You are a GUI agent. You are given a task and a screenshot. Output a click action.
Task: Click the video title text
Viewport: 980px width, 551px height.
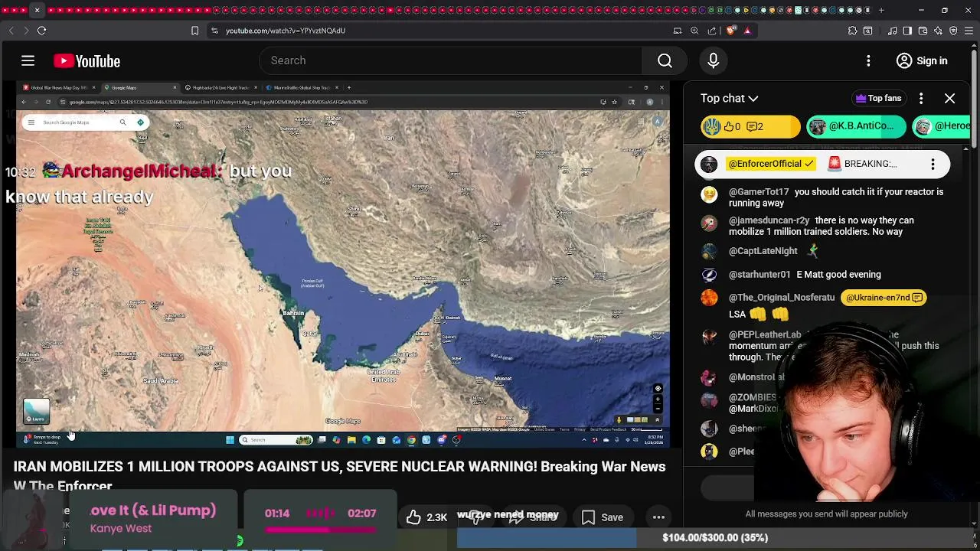(x=339, y=475)
